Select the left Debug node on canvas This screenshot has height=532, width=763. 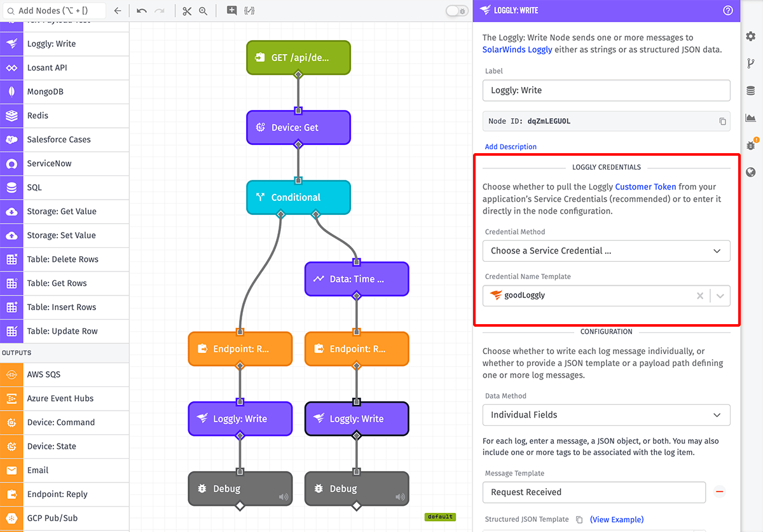click(240, 489)
